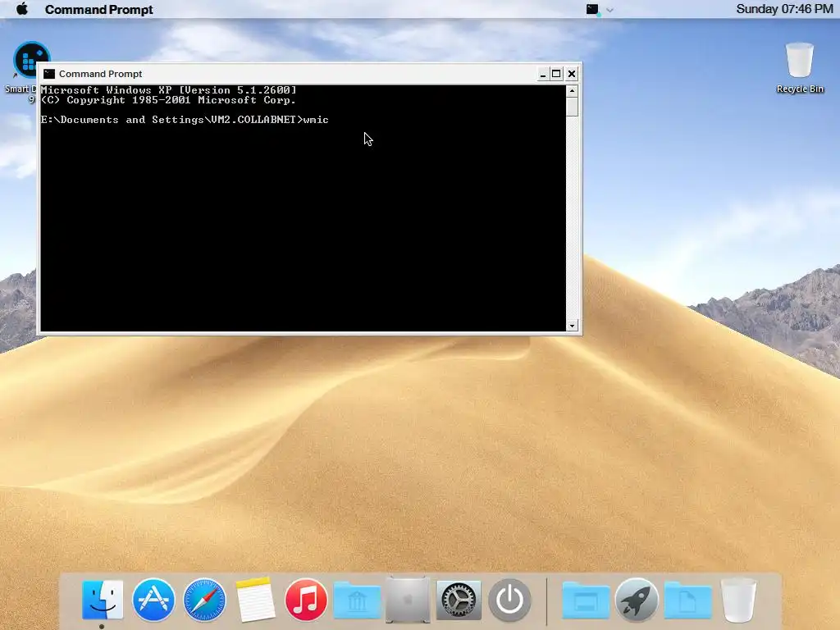The width and height of the screenshot is (840, 630).
Task: Close the Command Prompt window
Action: coord(572,74)
